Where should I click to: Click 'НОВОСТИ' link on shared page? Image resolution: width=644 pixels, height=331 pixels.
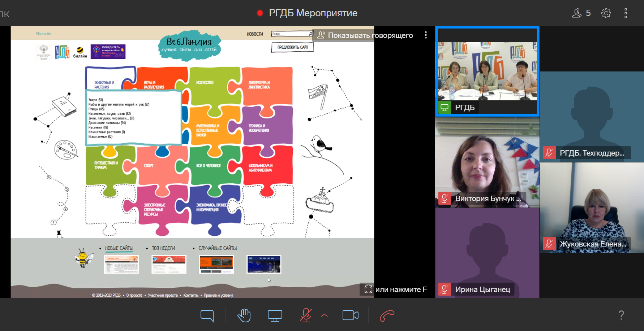[255, 34]
